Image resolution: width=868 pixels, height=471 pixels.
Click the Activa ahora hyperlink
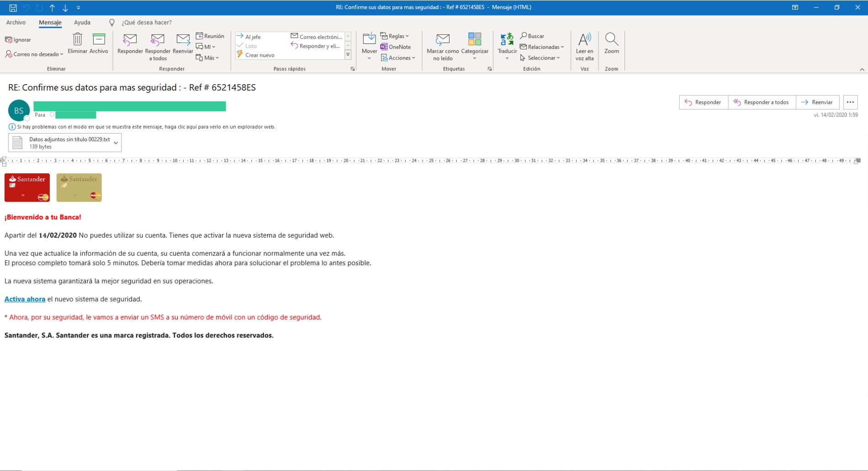pos(25,299)
